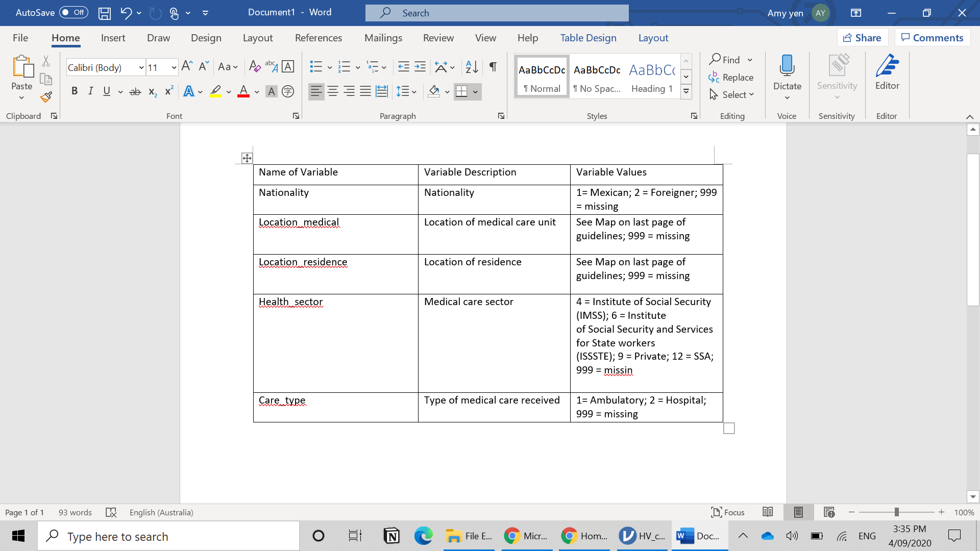Click the Cut scissors icon
Viewport: 980px width, 551px height.
(x=46, y=61)
